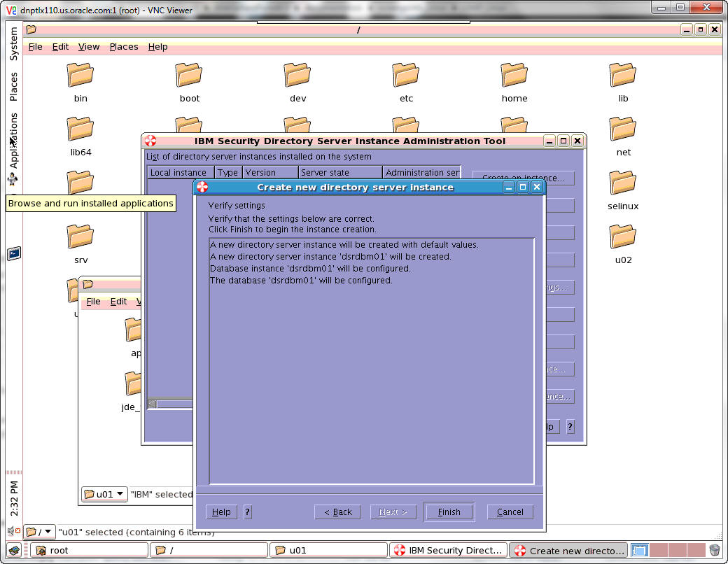Click the folder icon in root window title bar
Image resolution: width=728 pixels, height=564 pixels.
(31, 29)
